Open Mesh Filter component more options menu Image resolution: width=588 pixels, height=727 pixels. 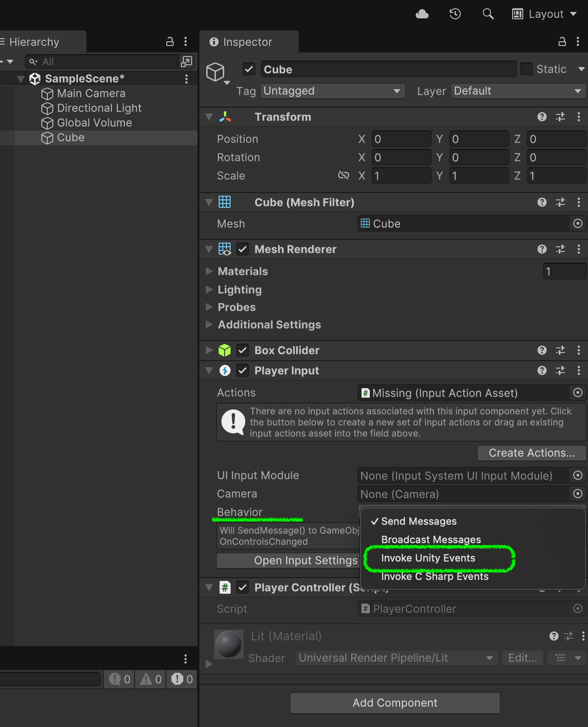[x=579, y=202]
